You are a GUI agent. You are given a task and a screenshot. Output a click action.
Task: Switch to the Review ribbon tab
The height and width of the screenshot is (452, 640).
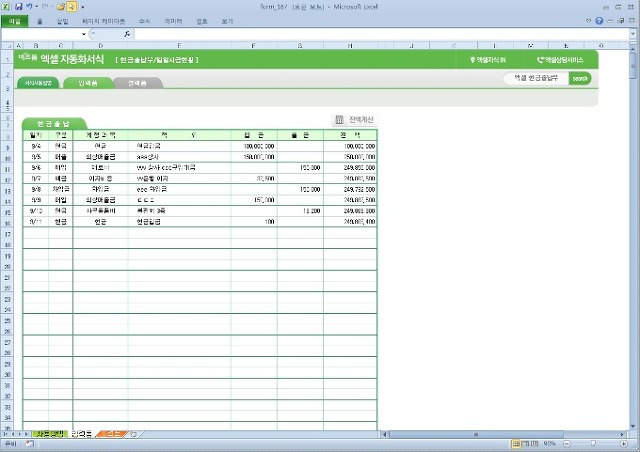[202, 21]
